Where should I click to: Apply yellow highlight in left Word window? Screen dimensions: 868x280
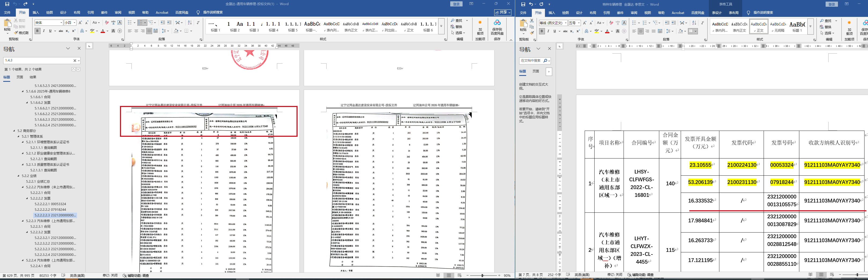92,31
